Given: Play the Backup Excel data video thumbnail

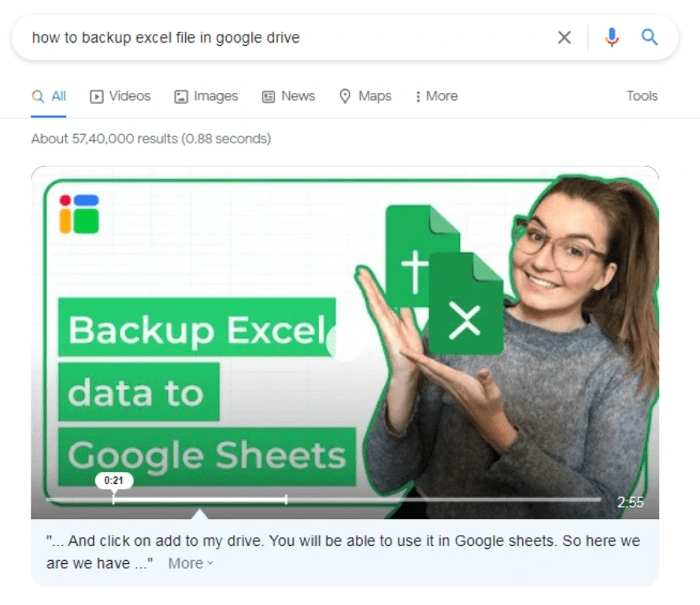Looking at the screenshot, I should tap(345, 342).
